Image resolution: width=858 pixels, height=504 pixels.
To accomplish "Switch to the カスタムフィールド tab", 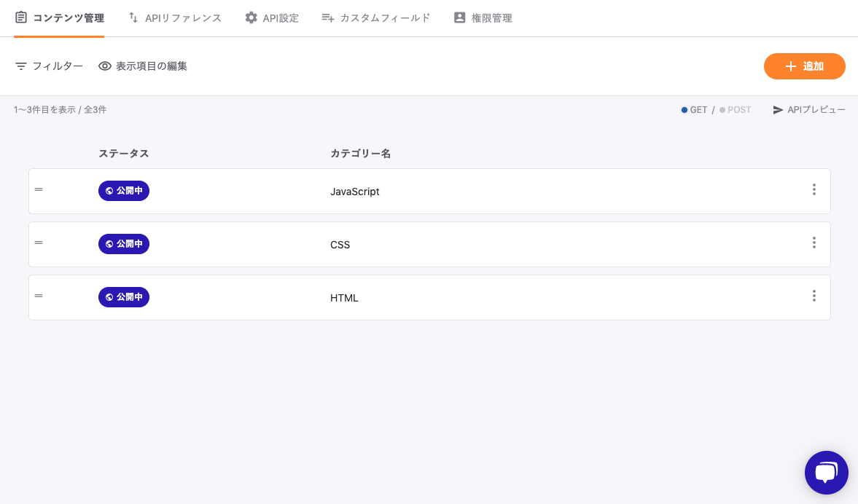I will [x=376, y=17].
